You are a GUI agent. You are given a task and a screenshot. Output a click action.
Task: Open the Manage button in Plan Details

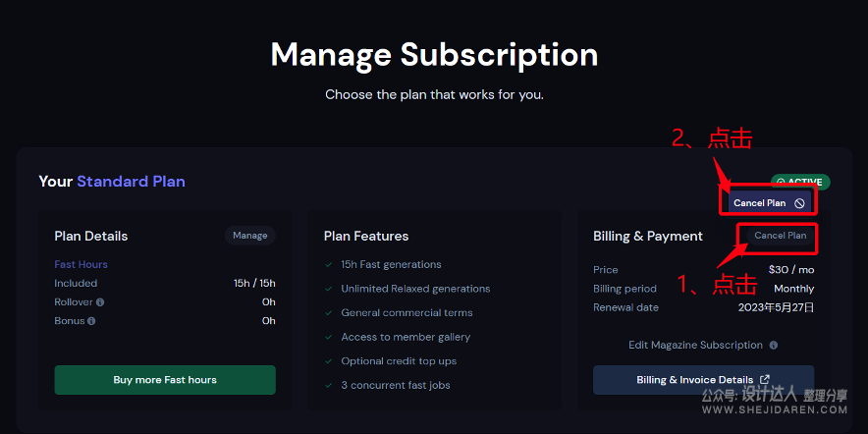click(250, 236)
